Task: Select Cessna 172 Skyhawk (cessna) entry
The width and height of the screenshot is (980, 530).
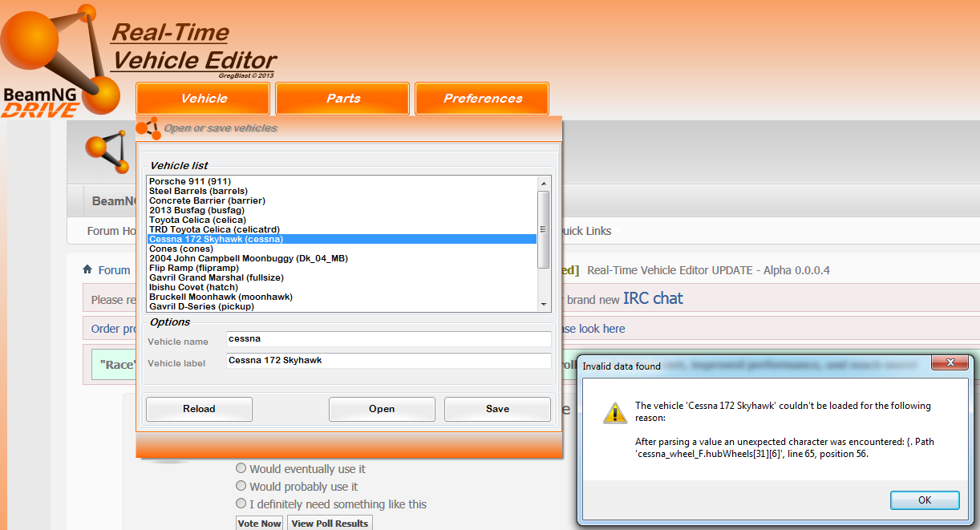Action: (x=342, y=239)
